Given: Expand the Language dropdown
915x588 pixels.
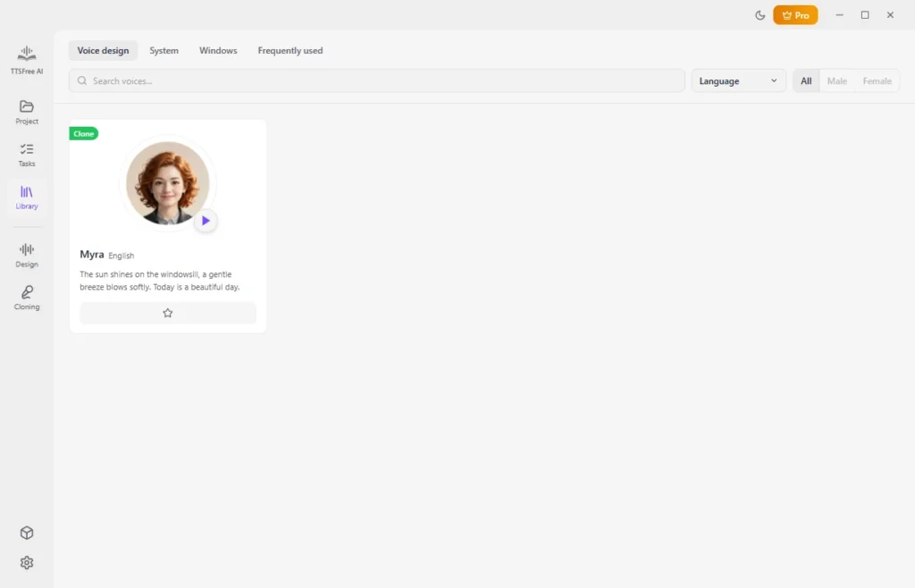Looking at the screenshot, I should tap(738, 80).
